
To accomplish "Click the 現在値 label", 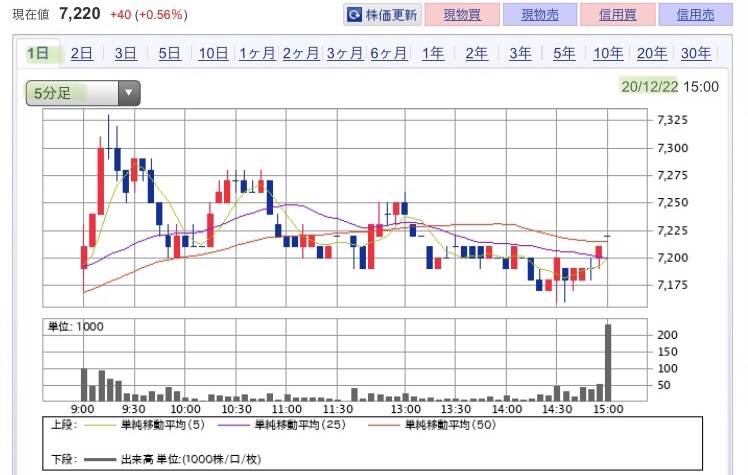I will [31, 15].
